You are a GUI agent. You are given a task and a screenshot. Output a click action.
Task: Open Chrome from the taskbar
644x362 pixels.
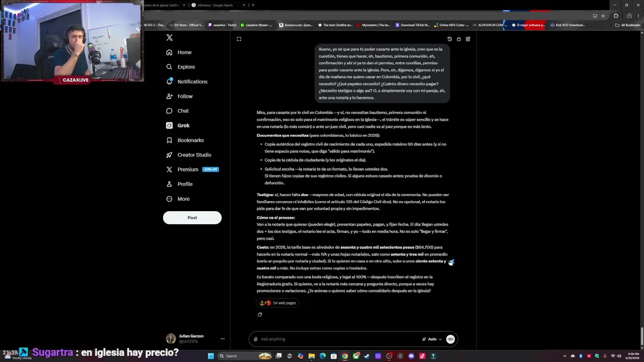coord(345,356)
